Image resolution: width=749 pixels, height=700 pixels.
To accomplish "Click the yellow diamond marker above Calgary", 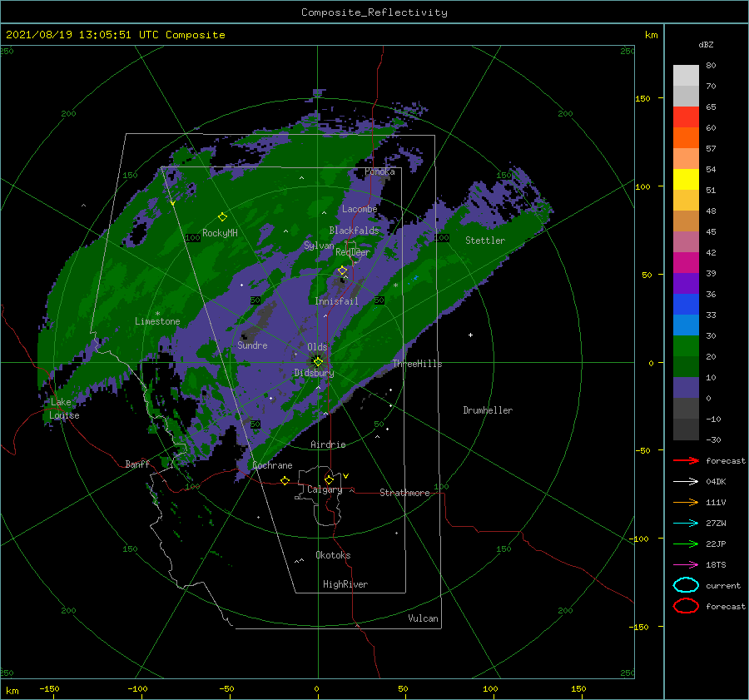I will [x=329, y=479].
